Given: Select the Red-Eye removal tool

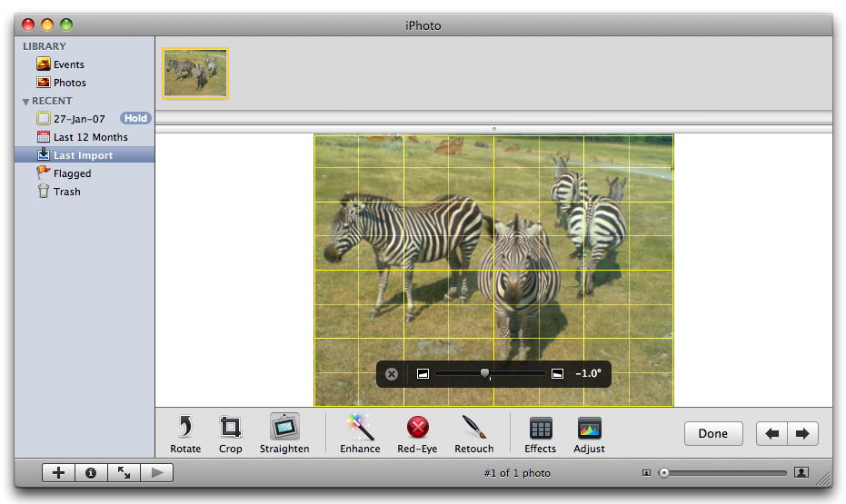Looking at the screenshot, I should 417,428.
